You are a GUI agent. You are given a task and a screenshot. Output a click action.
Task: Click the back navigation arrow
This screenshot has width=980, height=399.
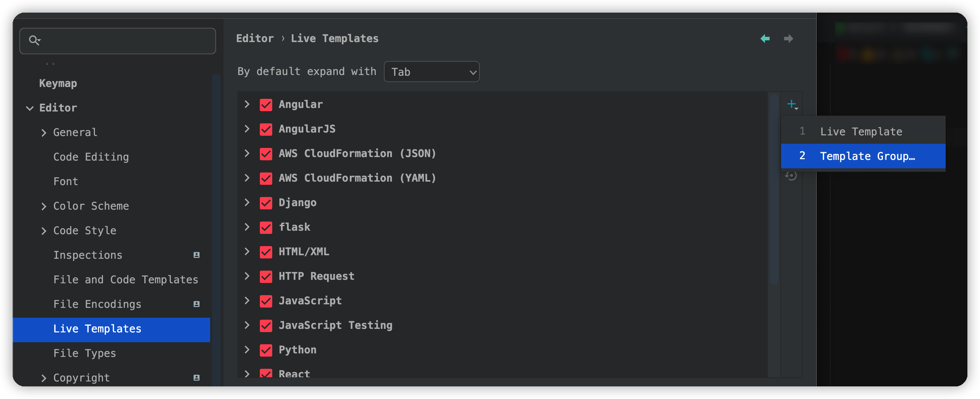pos(765,39)
